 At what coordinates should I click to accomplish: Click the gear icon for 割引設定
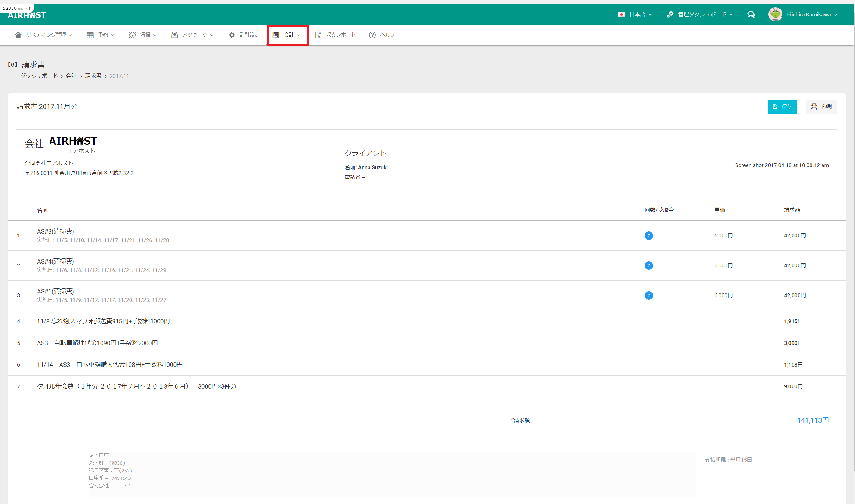(232, 35)
